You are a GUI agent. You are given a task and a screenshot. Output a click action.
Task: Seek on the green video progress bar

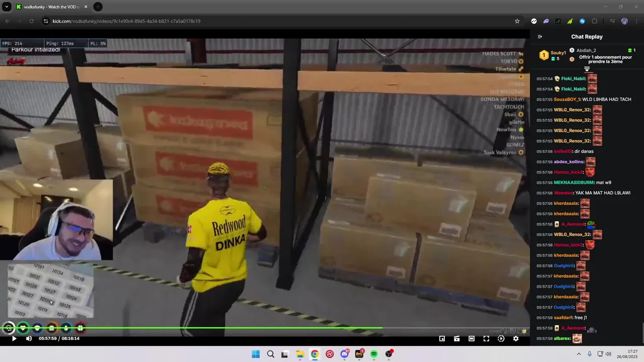(x=265, y=328)
